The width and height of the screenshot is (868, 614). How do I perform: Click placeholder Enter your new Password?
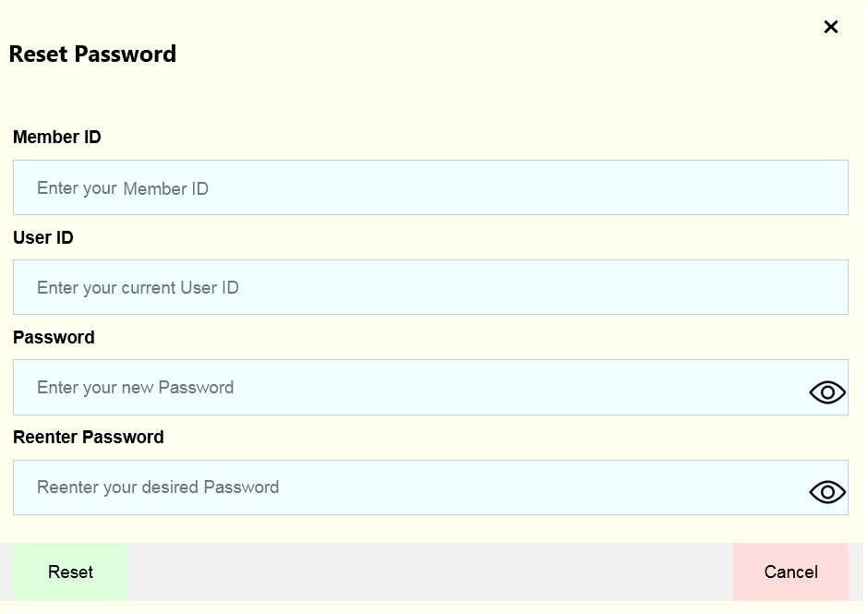[x=135, y=388]
